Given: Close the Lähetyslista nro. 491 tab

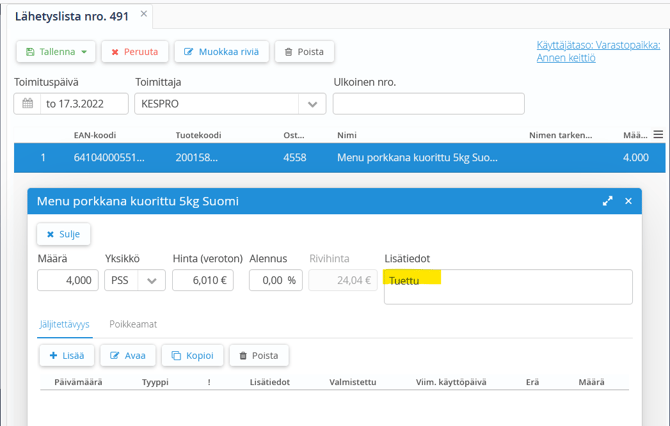Looking at the screenshot, I should (x=144, y=14).
